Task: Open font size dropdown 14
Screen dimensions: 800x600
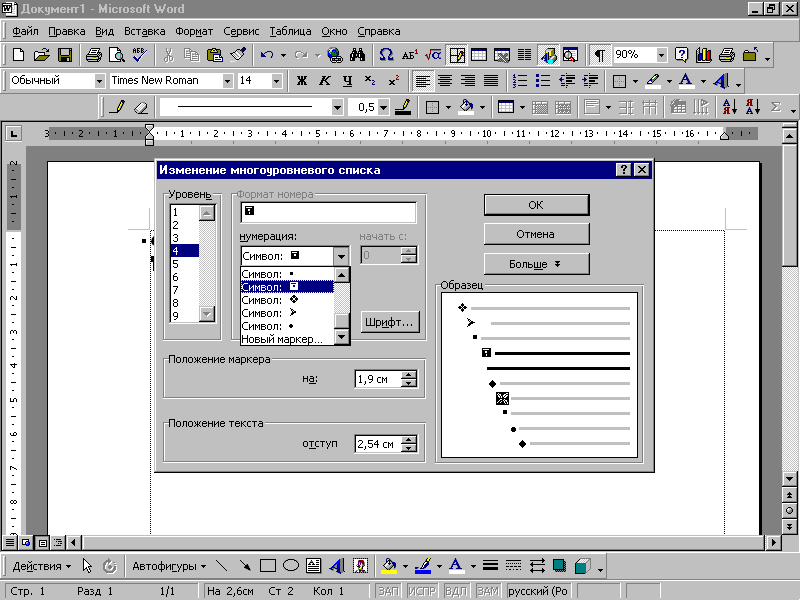Action: 276,81
